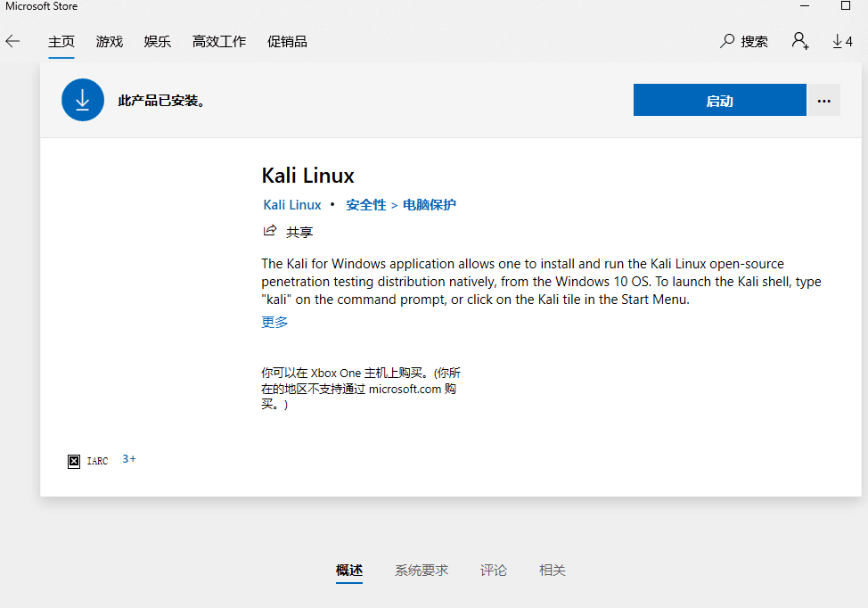Switch to the 主页 home tab

tap(61, 42)
